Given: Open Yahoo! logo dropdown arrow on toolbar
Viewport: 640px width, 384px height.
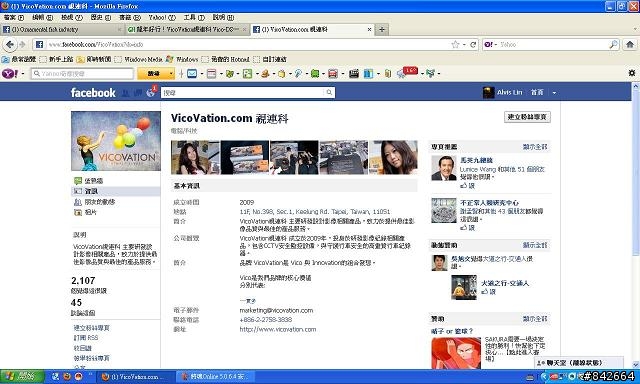Looking at the screenshot, I should pyautogui.click(x=22, y=74).
